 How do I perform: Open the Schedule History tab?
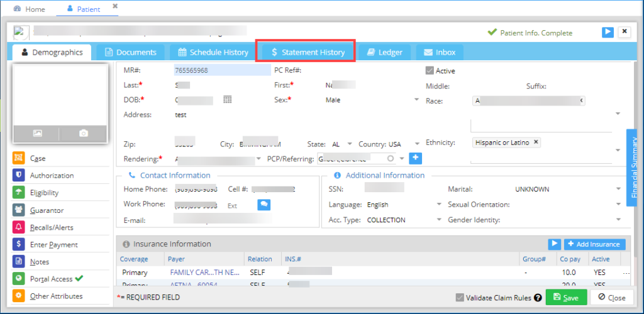213,53
